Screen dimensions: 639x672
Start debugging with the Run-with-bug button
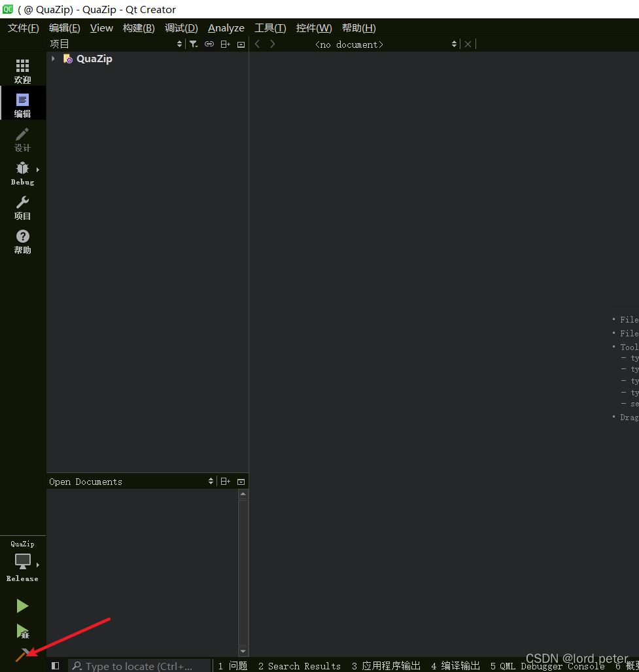22,631
